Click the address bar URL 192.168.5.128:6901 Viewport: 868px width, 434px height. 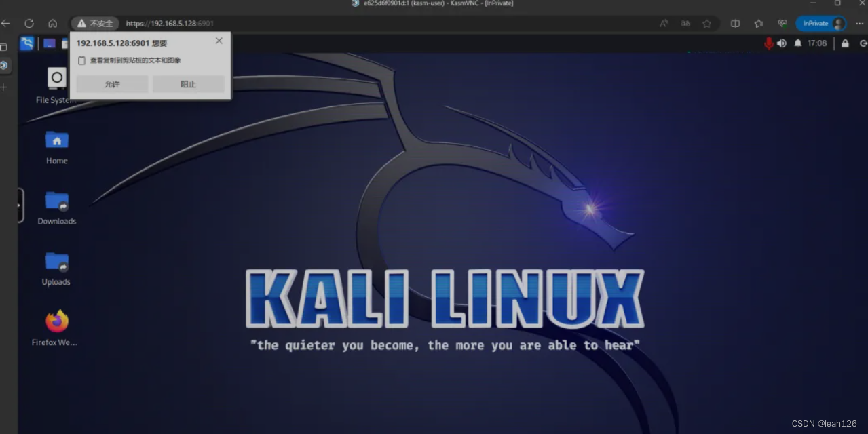coord(170,23)
